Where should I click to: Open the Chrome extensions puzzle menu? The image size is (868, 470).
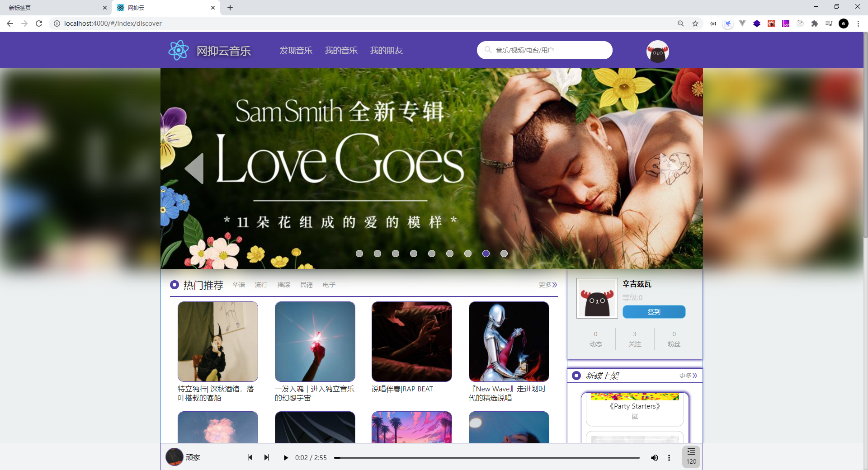point(815,23)
